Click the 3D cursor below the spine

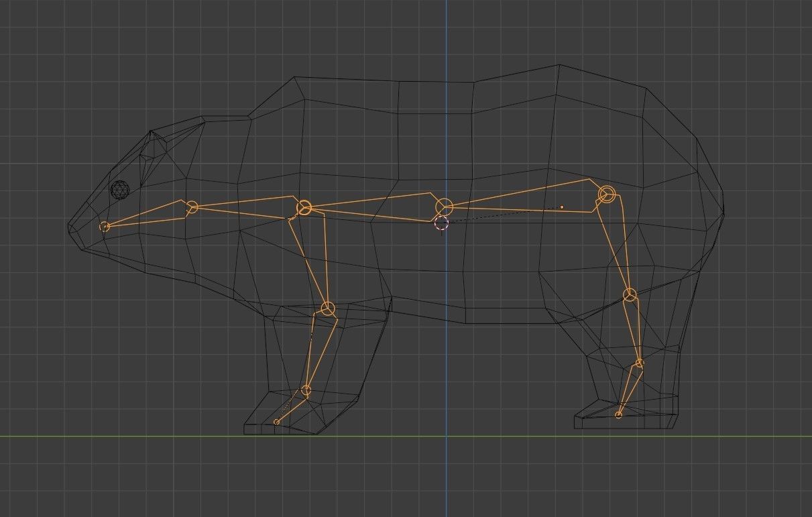click(x=441, y=223)
